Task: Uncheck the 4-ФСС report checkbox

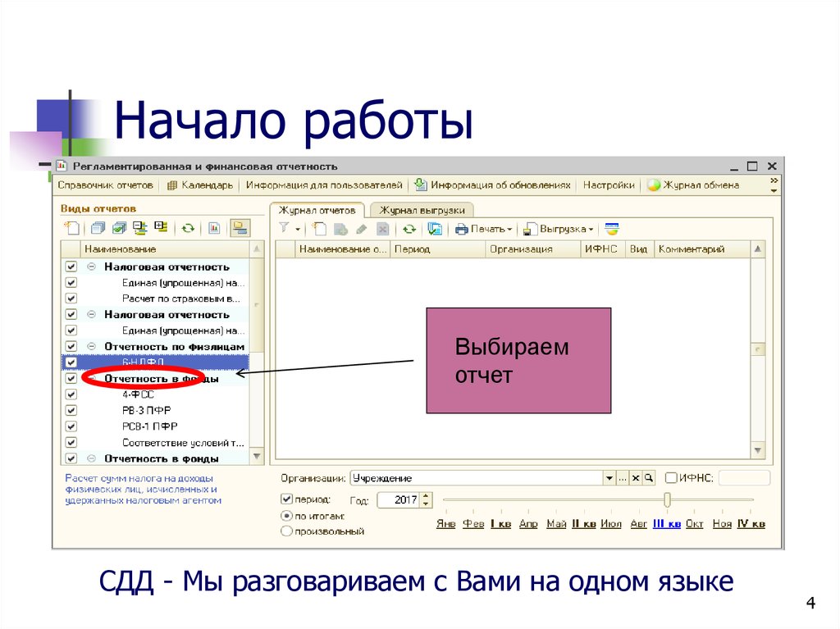Action: point(72,394)
